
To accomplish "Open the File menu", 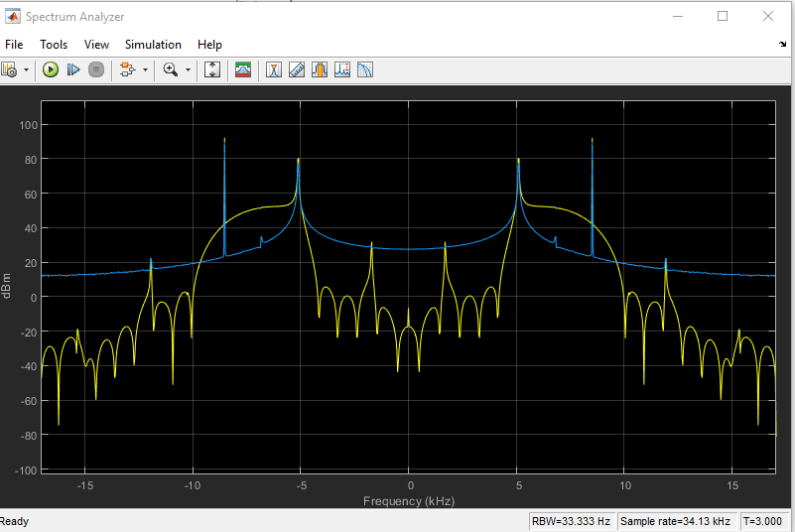I will 14,45.
